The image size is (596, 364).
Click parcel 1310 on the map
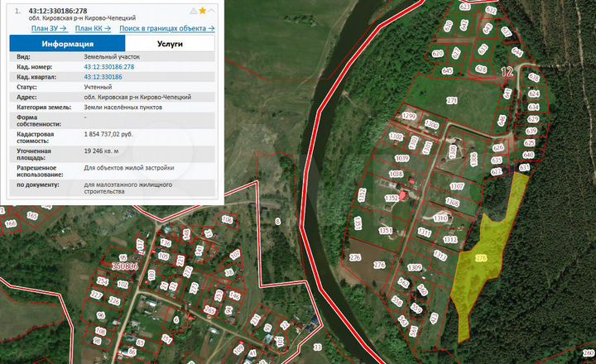(440, 218)
